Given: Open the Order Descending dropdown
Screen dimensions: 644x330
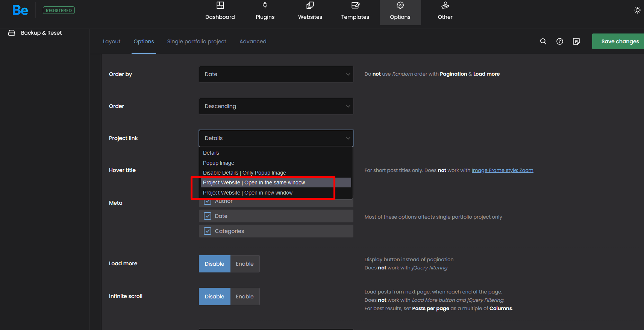Looking at the screenshot, I should pyautogui.click(x=276, y=106).
